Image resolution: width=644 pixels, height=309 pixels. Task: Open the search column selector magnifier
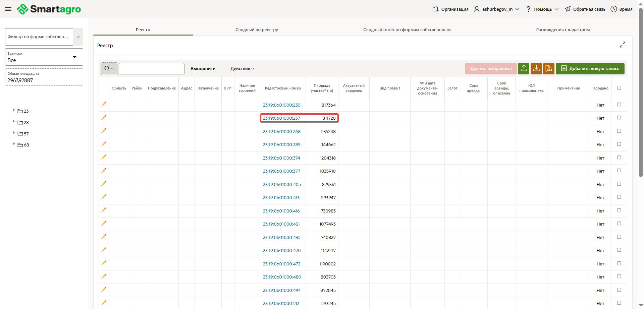[109, 69]
